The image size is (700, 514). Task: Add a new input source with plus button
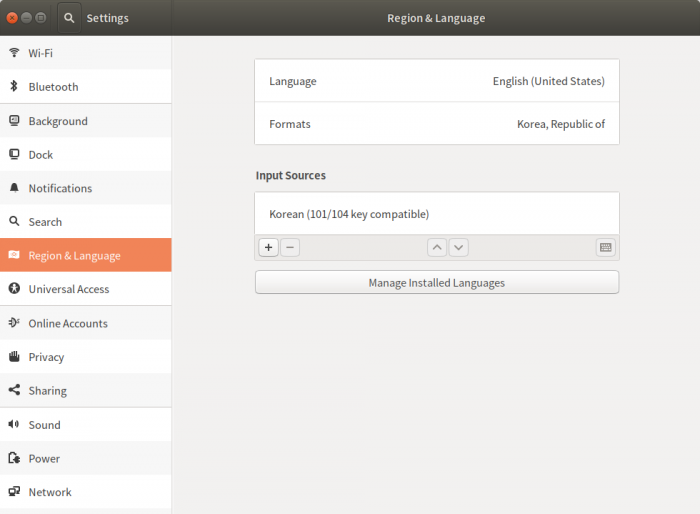click(268, 247)
